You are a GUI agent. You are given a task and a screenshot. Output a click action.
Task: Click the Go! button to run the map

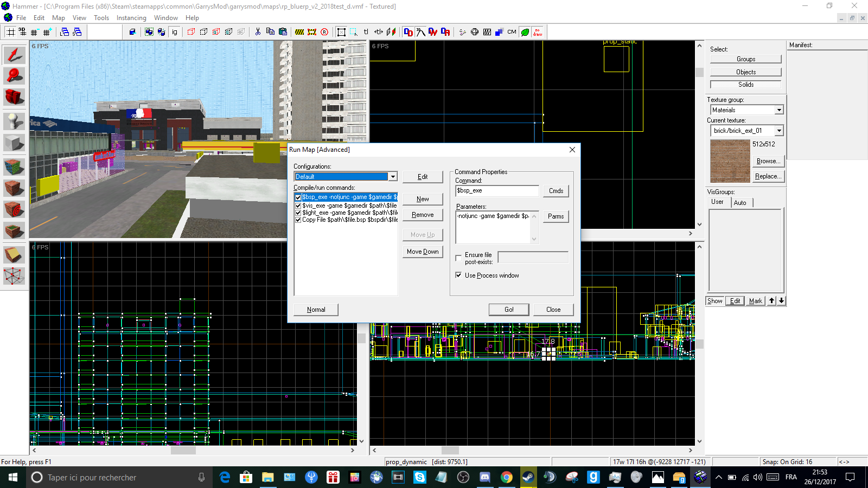(x=509, y=310)
